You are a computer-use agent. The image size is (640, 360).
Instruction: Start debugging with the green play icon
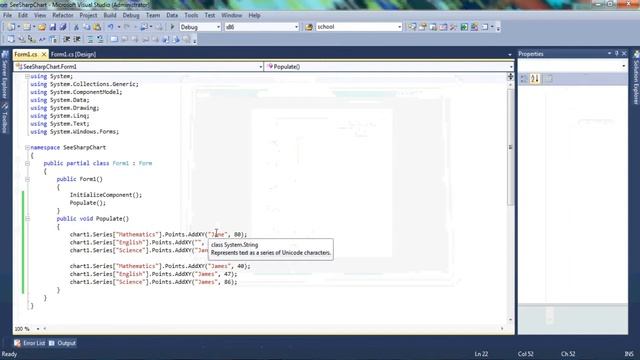point(172,27)
